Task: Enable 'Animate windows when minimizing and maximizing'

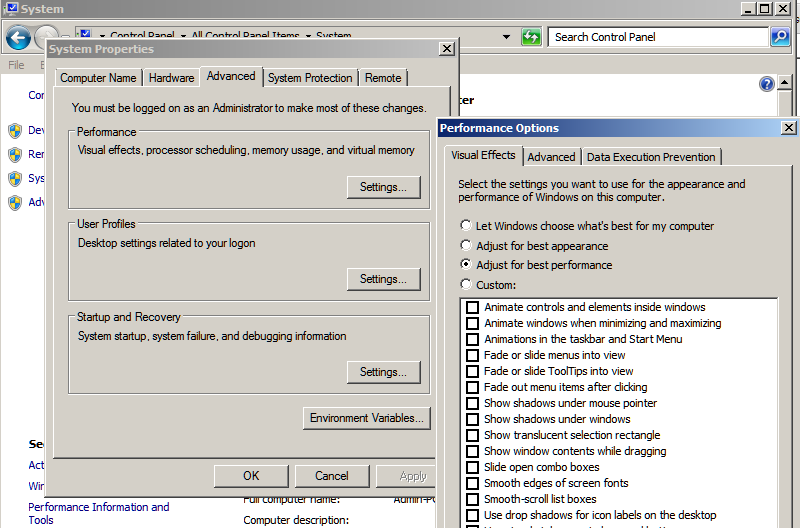Action: [x=472, y=323]
